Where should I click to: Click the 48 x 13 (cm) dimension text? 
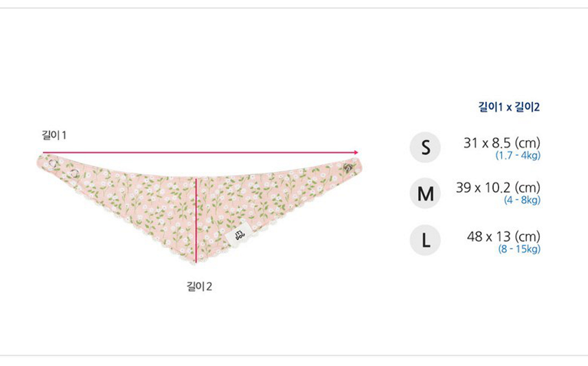pos(504,237)
